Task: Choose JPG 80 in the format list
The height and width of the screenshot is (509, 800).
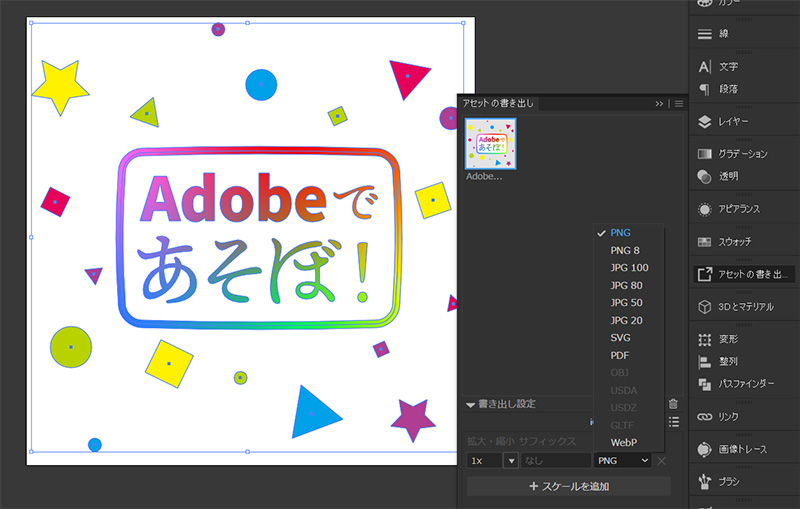Action: click(629, 285)
